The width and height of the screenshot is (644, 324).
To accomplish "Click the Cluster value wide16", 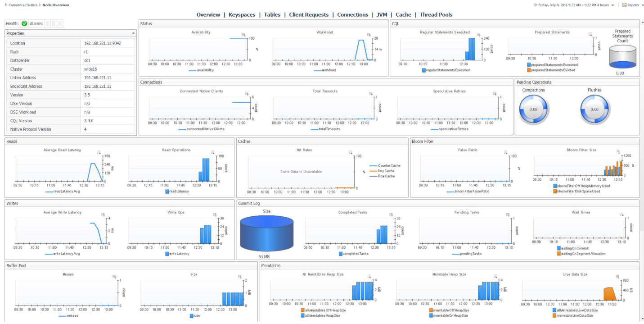I will pos(90,69).
